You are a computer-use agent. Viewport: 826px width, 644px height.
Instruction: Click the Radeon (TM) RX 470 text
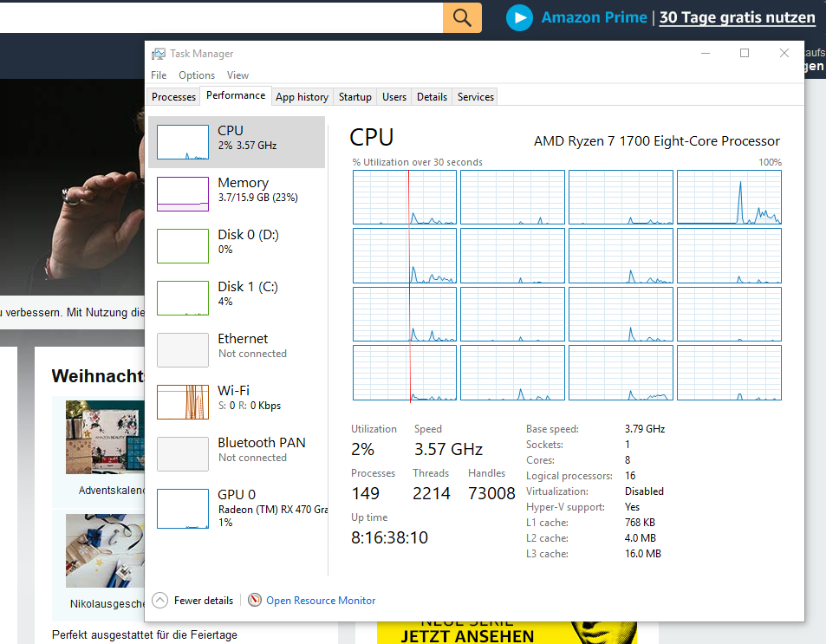[272, 510]
